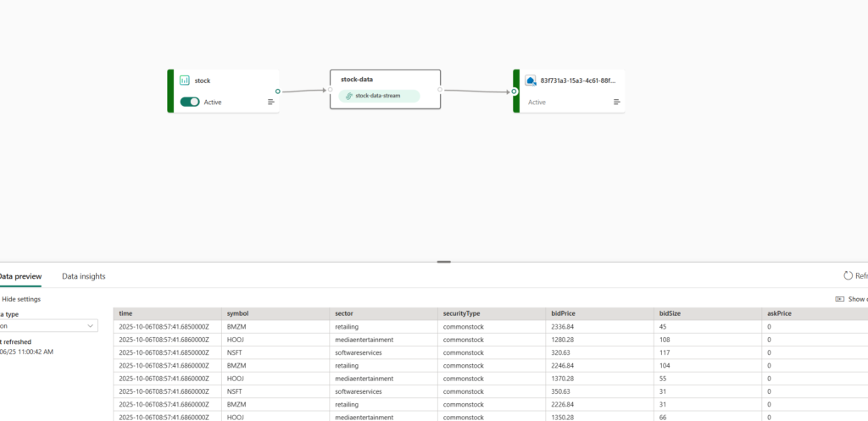
Task: Open the stock node details menu icon
Action: click(271, 102)
